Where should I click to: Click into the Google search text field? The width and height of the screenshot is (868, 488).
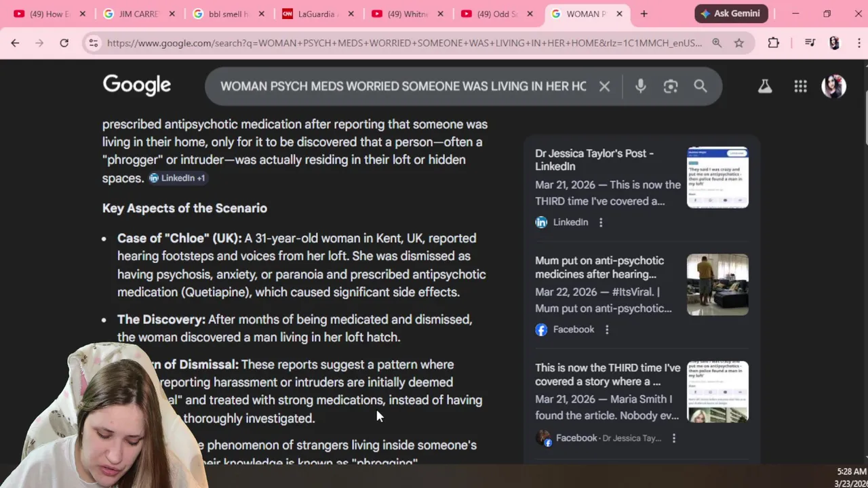(x=403, y=86)
